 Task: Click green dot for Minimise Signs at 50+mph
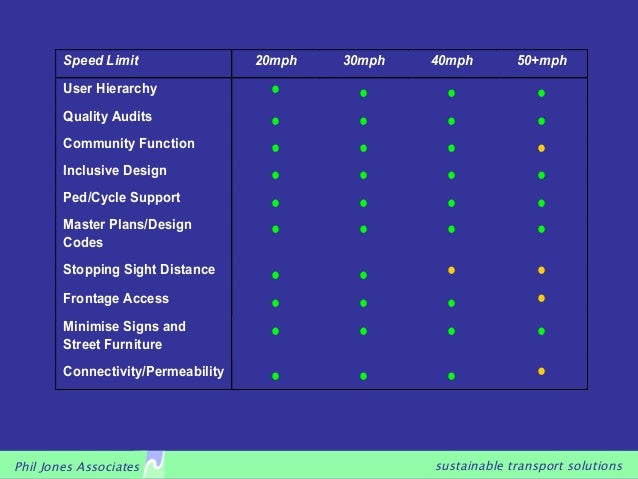pyautogui.click(x=542, y=331)
